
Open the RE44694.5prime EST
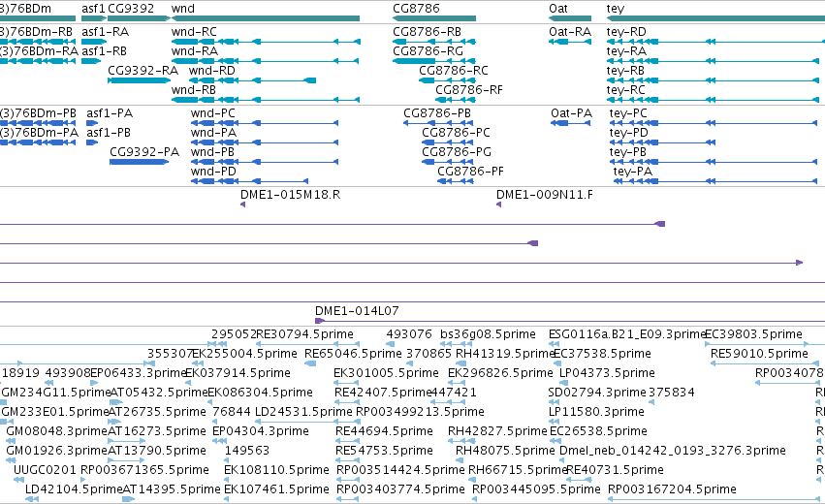click(x=347, y=441)
